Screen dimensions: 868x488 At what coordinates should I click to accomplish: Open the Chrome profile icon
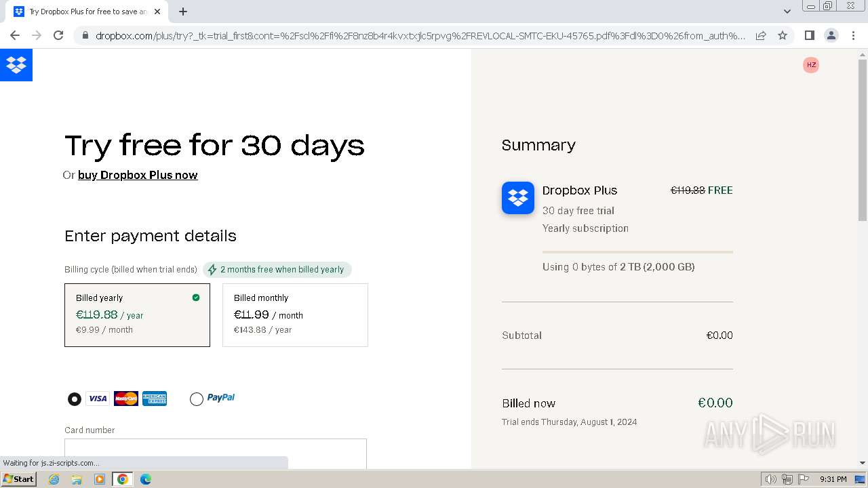point(831,35)
